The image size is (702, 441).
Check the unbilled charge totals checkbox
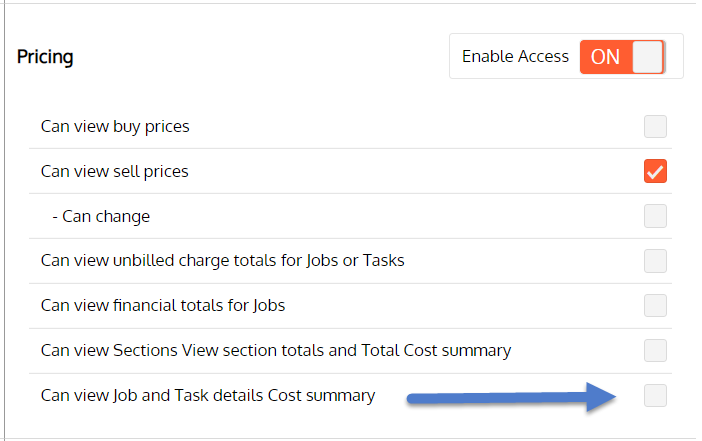[655, 261]
